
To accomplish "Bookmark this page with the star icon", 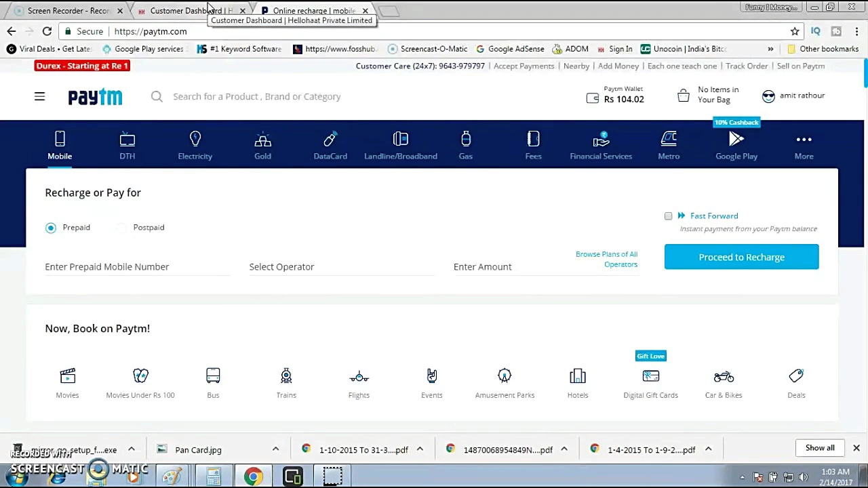I will (x=795, y=31).
